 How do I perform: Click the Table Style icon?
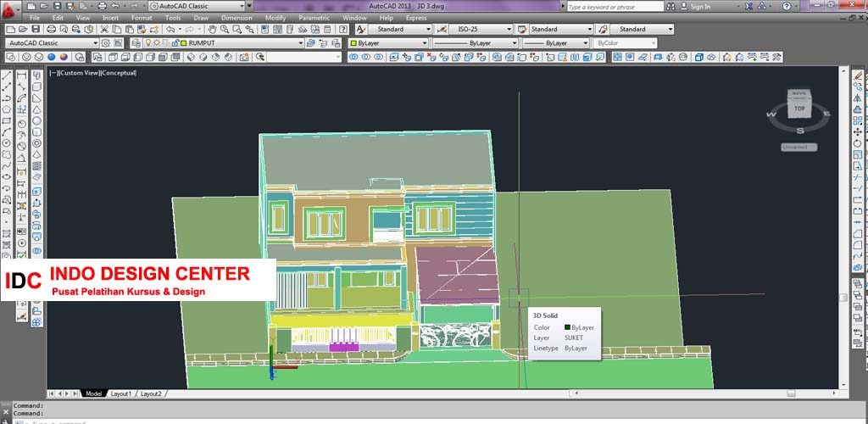(521, 30)
